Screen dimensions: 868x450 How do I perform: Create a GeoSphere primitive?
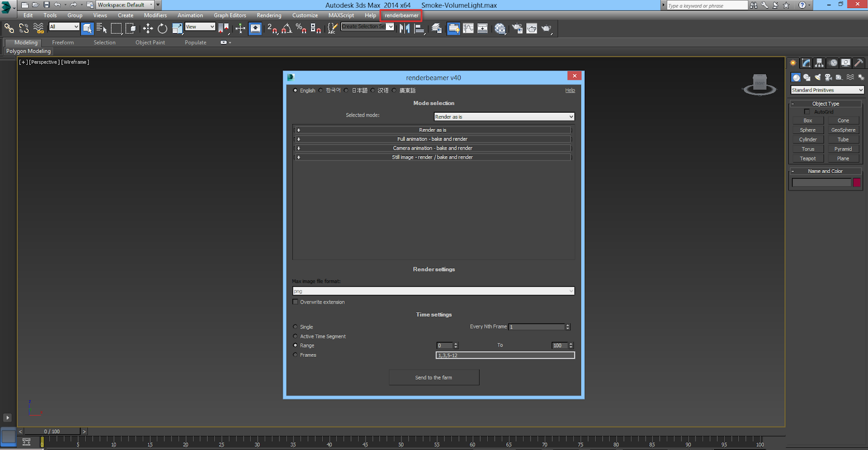pos(844,130)
